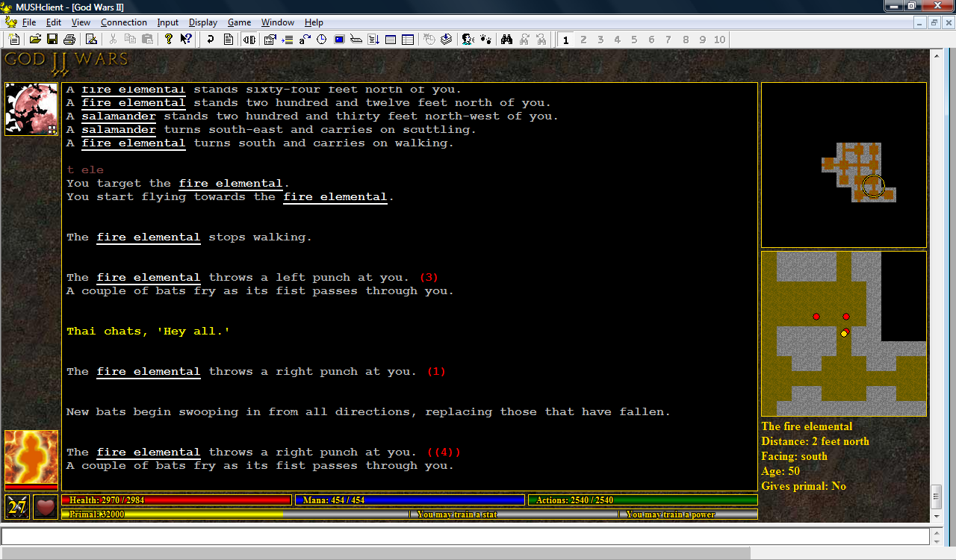Click the yellow Primal bar
The width and height of the screenshot is (956, 560).
pyautogui.click(x=173, y=514)
